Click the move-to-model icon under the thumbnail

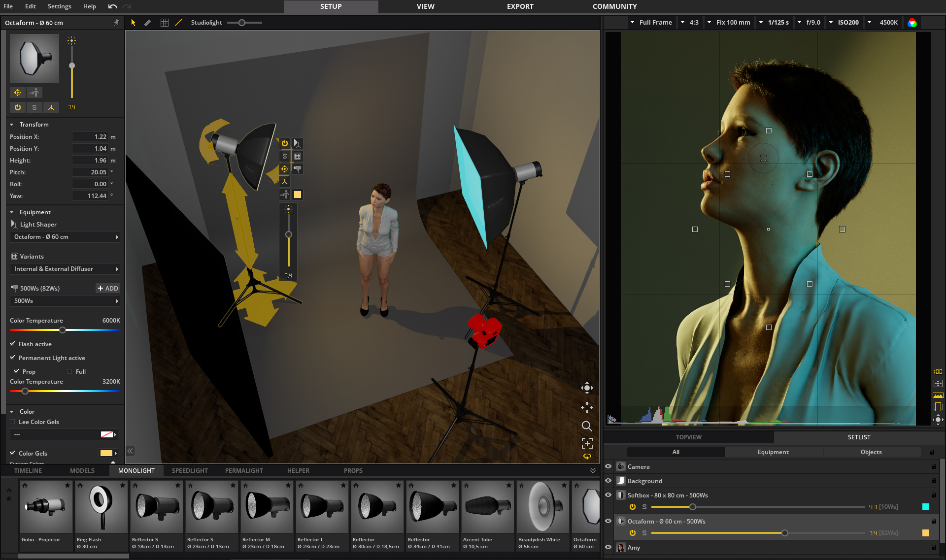(x=34, y=93)
